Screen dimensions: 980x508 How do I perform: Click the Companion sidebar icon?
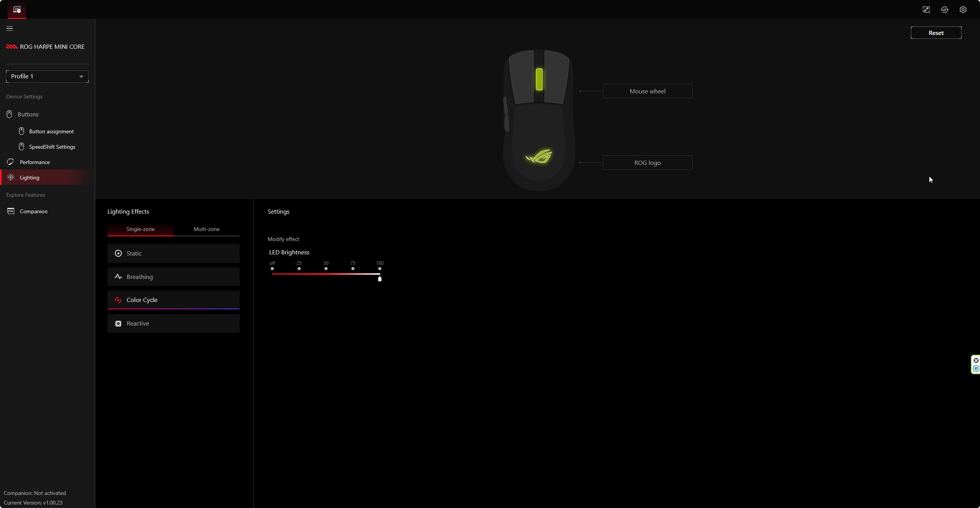point(11,211)
